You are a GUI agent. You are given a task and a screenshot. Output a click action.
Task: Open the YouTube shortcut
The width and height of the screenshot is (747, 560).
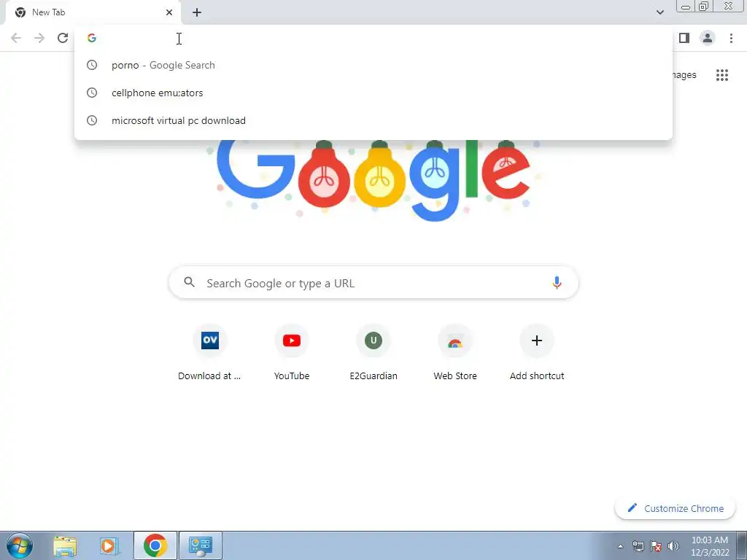(292, 354)
